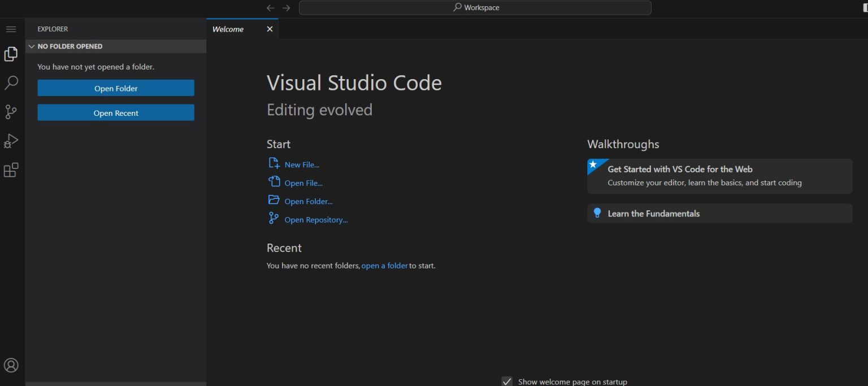The width and height of the screenshot is (868, 386).
Task: Open the Open Repository link
Action: [316, 219]
